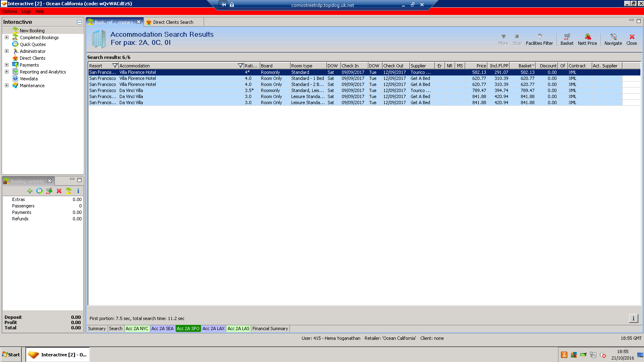Sort results by the Board column header
644x362 pixels.
(275, 66)
